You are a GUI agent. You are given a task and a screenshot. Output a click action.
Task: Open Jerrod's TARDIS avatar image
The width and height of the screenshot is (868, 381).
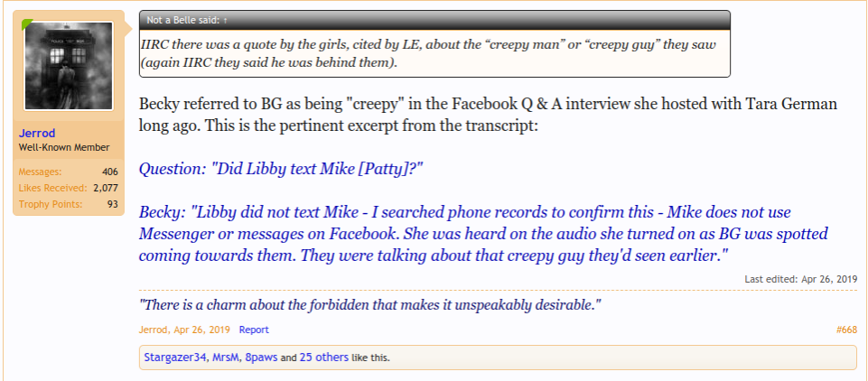[x=68, y=68]
